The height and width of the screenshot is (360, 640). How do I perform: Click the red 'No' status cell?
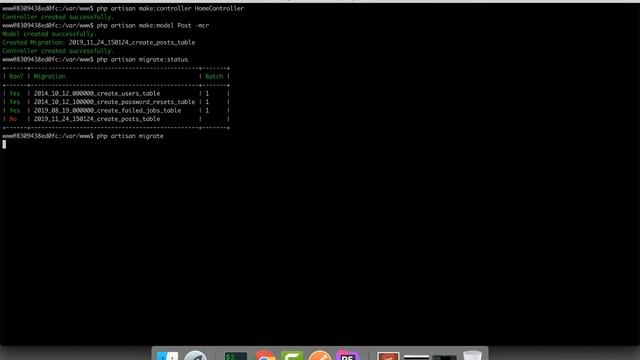13,119
